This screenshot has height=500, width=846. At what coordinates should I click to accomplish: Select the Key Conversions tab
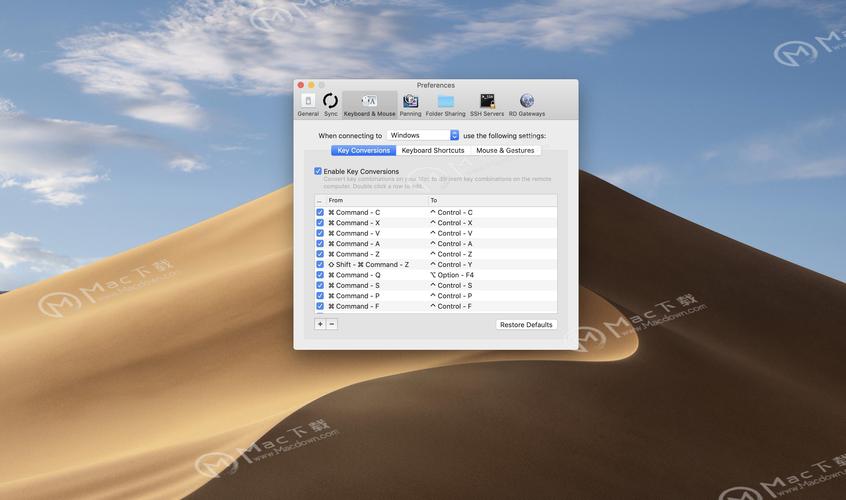coord(363,151)
